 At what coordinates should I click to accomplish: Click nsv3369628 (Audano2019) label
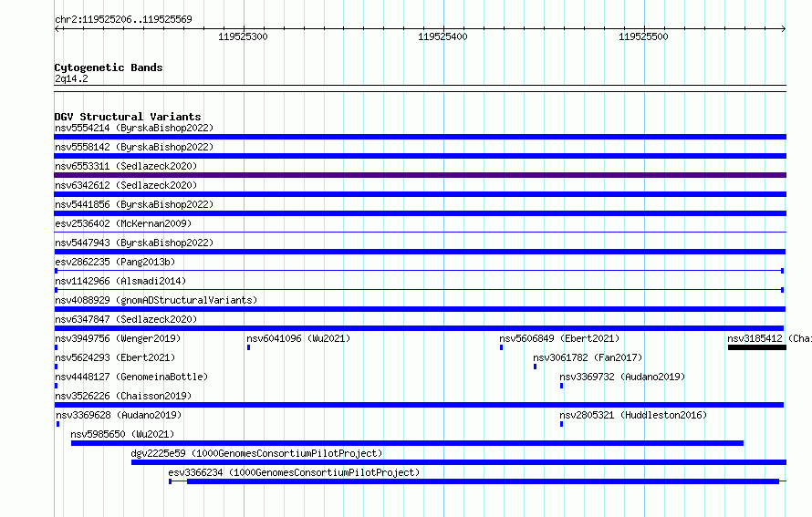pos(119,415)
